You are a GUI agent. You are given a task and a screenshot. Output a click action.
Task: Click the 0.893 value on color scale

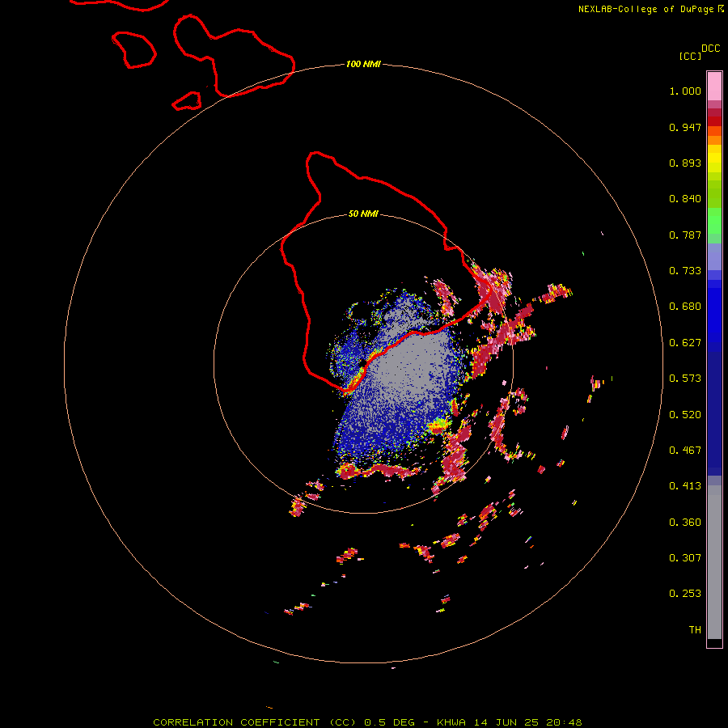[x=685, y=163]
